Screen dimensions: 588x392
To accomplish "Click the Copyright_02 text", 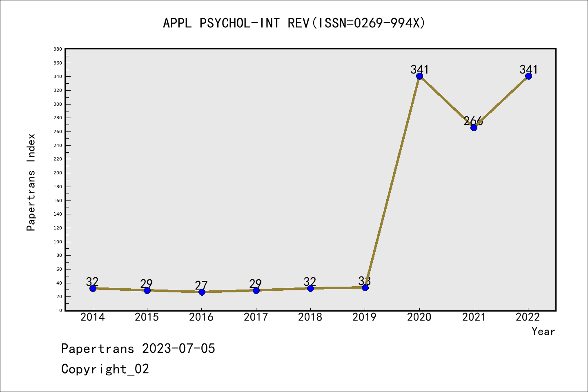I will (105, 369).
